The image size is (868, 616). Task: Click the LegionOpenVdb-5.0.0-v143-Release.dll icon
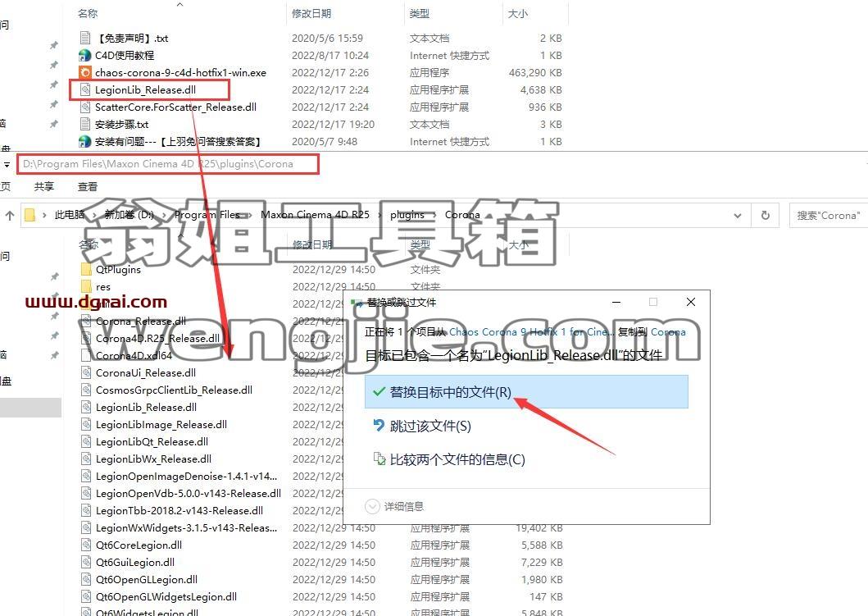pyautogui.click(x=86, y=492)
